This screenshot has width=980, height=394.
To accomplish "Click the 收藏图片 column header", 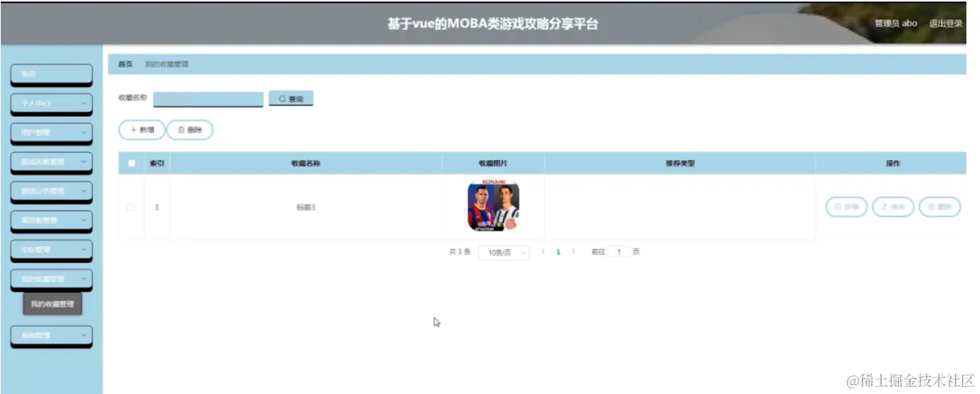I will (493, 163).
